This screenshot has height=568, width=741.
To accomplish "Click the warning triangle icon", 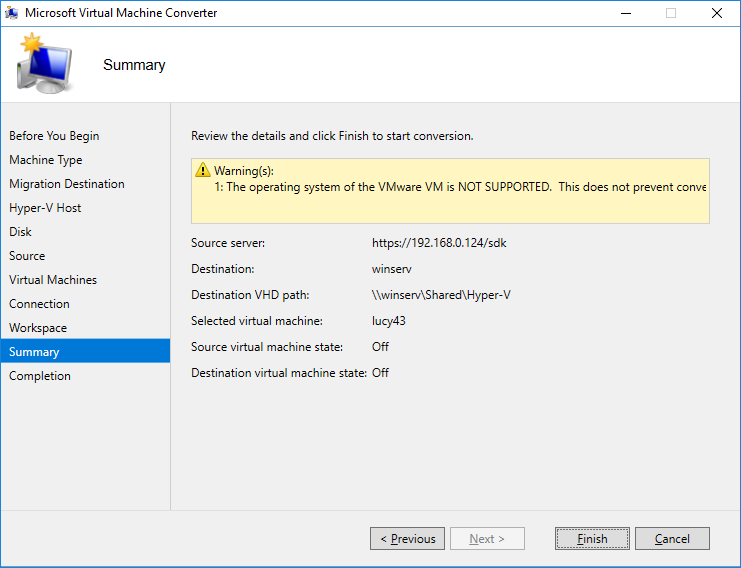I will 202,170.
